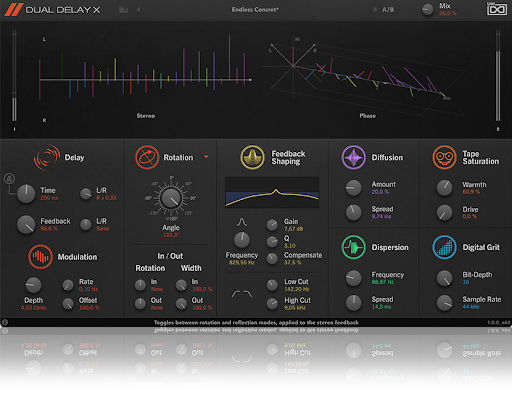The height and width of the screenshot is (395, 512).
Task: Click the Width Out knob
Action: [x=181, y=304]
